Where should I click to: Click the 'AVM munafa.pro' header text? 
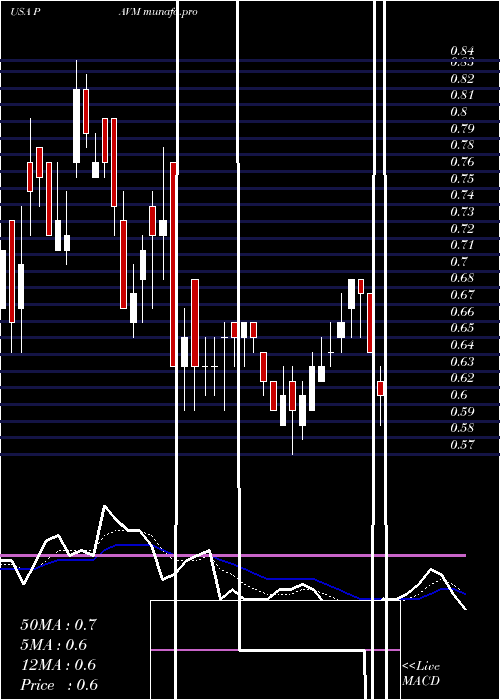[158, 12]
